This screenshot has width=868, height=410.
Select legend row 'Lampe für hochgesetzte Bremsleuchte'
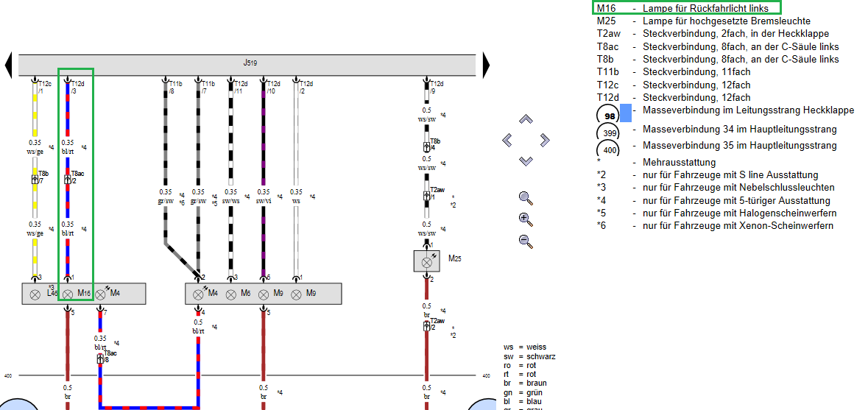click(x=704, y=21)
